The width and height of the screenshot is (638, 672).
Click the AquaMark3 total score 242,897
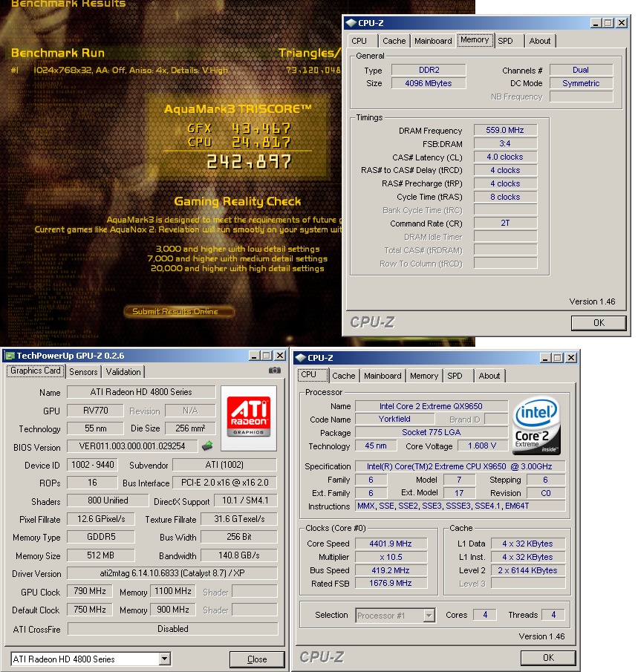click(x=249, y=162)
